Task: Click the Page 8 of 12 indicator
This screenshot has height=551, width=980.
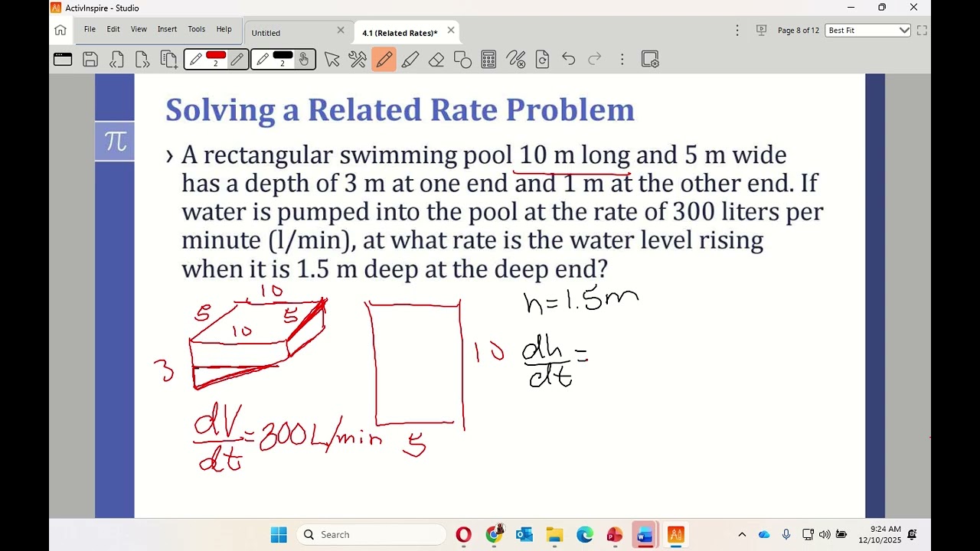Action: [x=799, y=31]
